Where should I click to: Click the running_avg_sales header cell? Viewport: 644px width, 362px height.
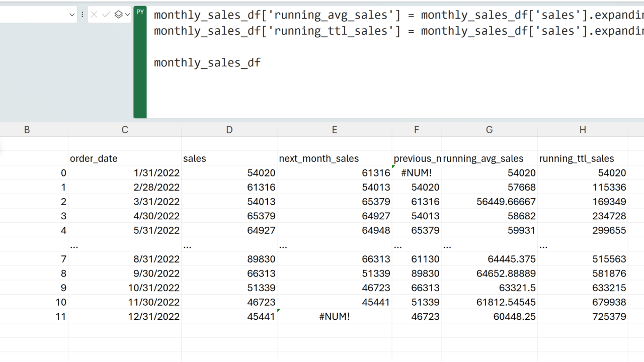(489, 158)
